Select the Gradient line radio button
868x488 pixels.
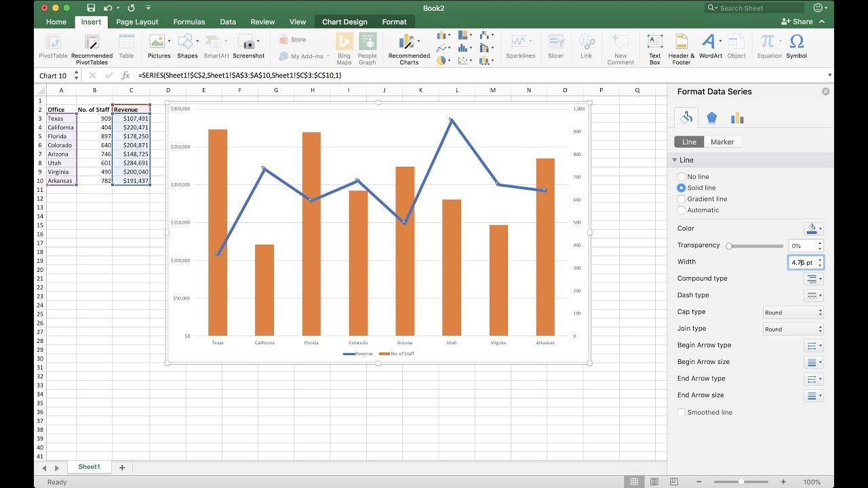tap(681, 199)
